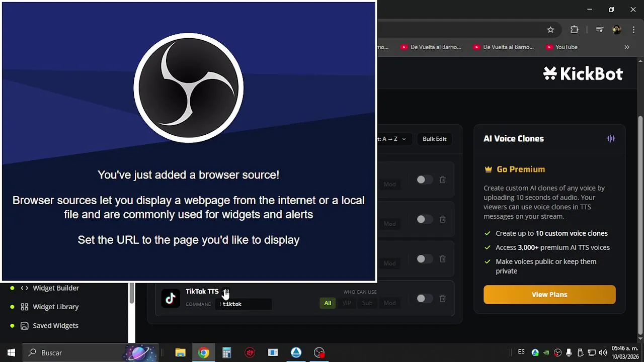This screenshot has width=644, height=362.
Task: Click the Widget Library grid icon
Action: coord(24,307)
